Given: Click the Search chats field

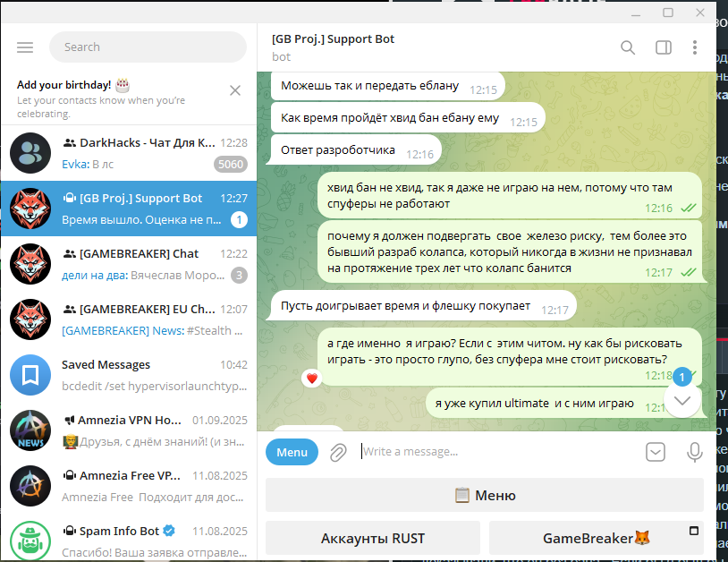Looking at the screenshot, I should point(148,47).
